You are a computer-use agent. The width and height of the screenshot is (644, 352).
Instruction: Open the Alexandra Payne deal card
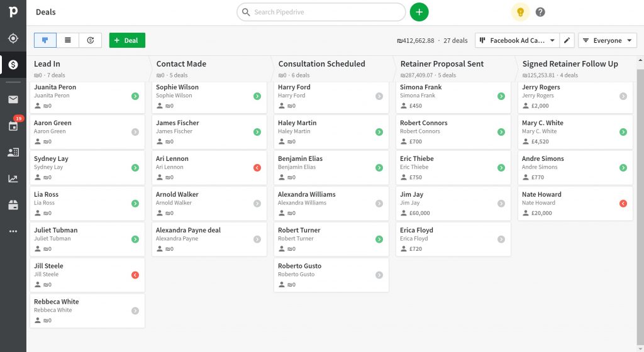pyautogui.click(x=209, y=239)
